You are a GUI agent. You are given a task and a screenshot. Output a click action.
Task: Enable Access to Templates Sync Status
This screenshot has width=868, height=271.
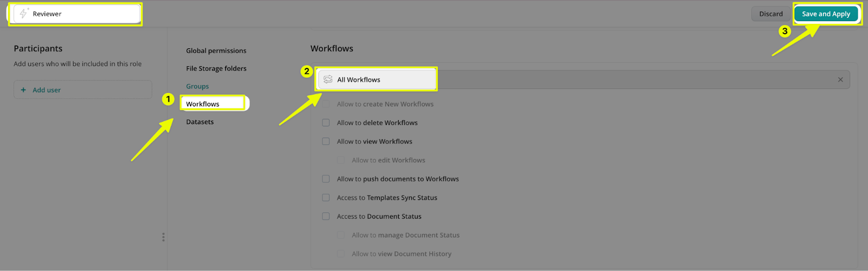pos(326,198)
